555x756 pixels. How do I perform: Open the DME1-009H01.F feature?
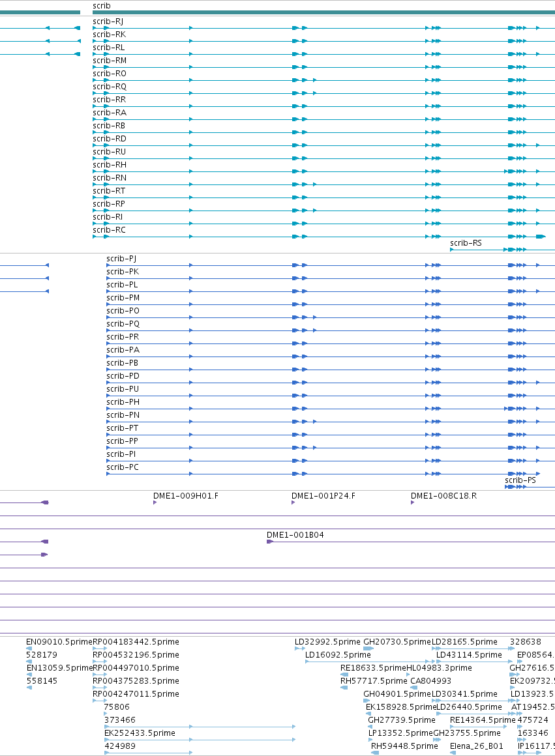pyautogui.click(x=185, y=496)
